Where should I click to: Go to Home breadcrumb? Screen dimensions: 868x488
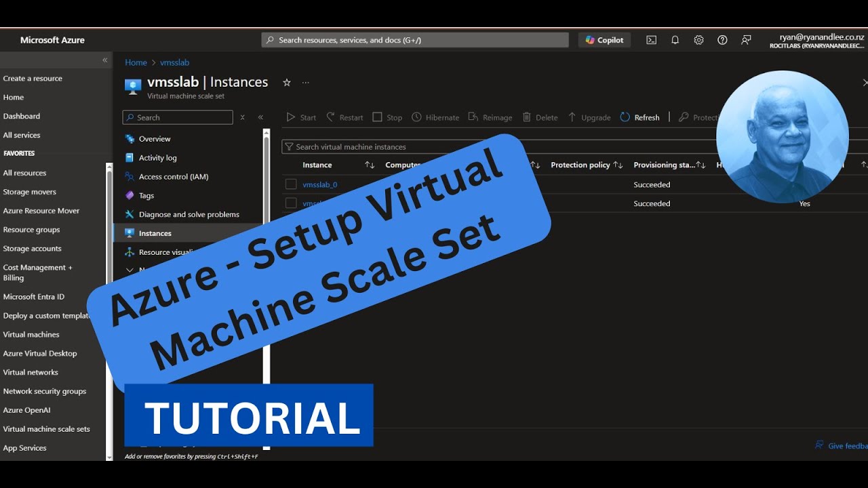click(136, 62)
